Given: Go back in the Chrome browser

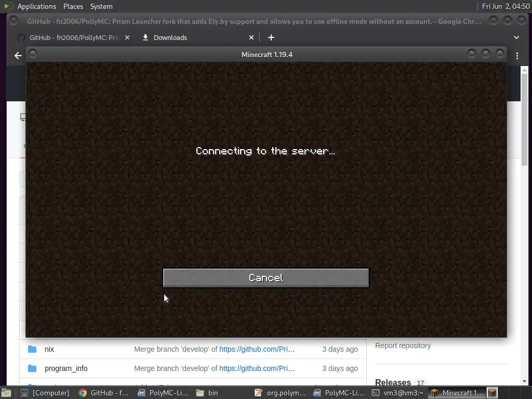Looking at the screenshot, I should pyautogui.click(x=18, y=56).
